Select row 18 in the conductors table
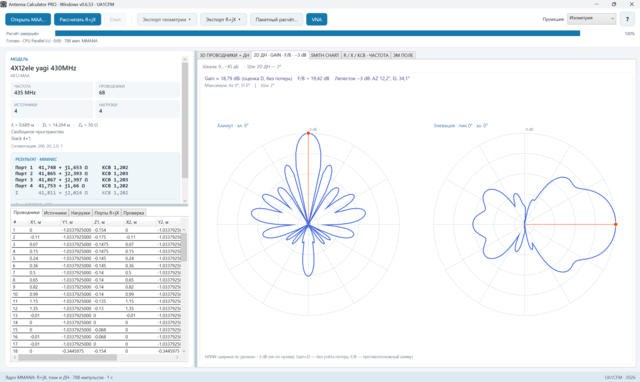Image resolution: width=640 pixels, height=382 pixels. pos(96,351)
